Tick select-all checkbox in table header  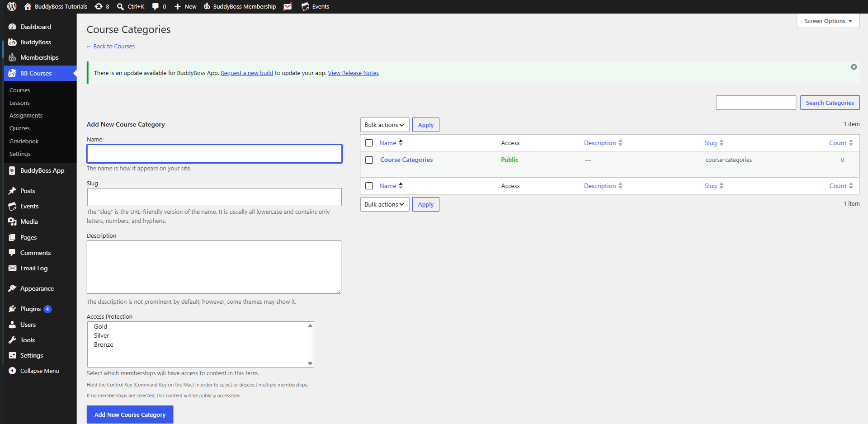pos(369,143)
